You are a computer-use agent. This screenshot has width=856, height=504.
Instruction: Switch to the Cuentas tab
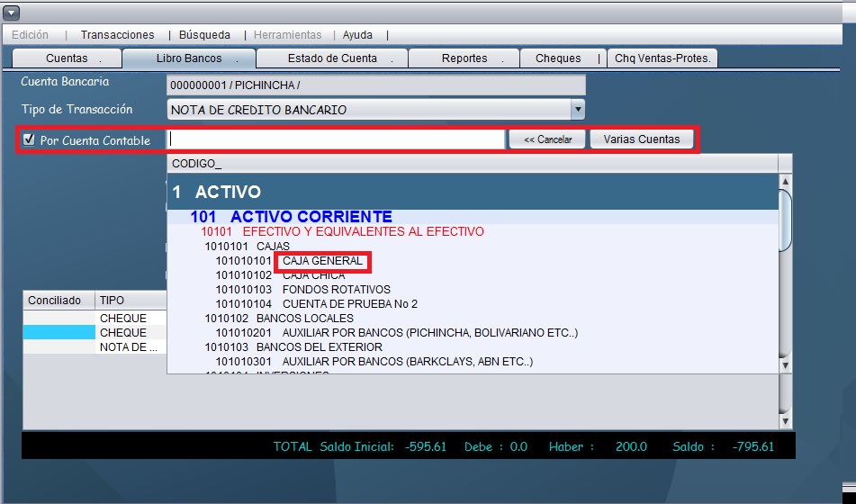coord(67,58)
